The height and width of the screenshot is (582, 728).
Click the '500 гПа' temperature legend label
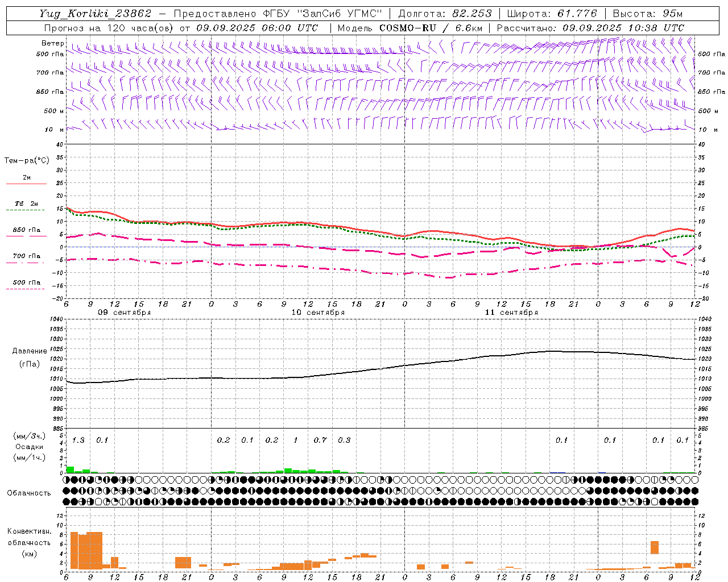[x=27, y=282]
